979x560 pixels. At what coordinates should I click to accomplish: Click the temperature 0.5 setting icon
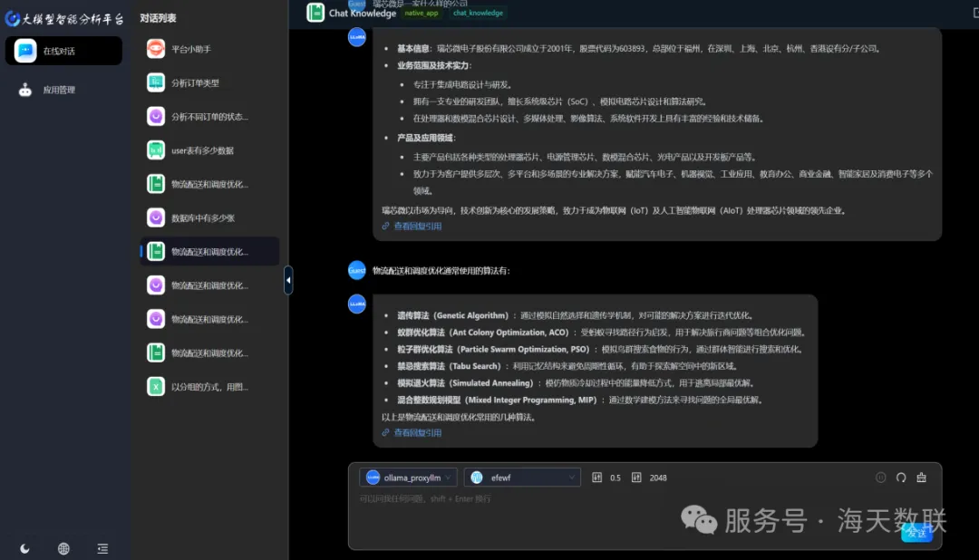click(x=596, y=478)
